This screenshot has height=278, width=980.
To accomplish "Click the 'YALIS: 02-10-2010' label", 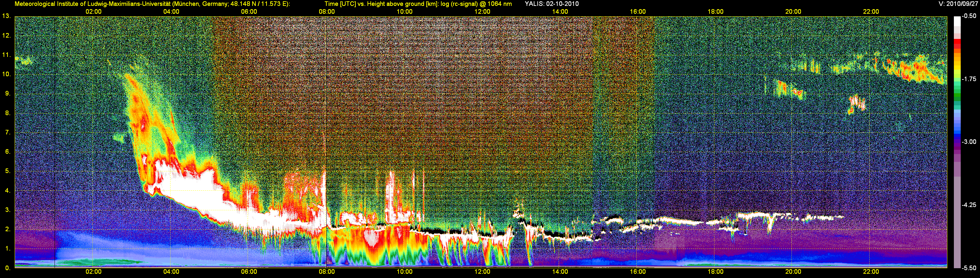I will coord(552,4).
